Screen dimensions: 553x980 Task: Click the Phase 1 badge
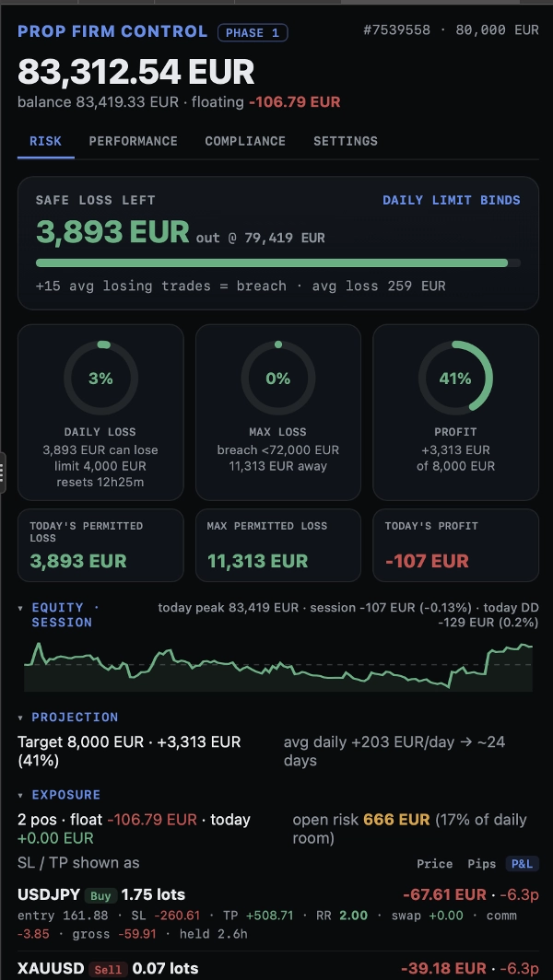253,33
